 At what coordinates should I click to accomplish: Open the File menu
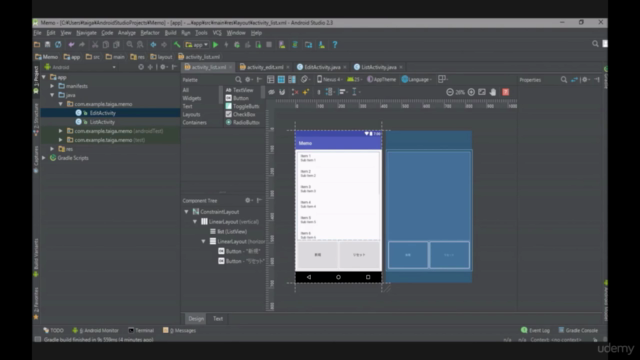click(38, 33)
